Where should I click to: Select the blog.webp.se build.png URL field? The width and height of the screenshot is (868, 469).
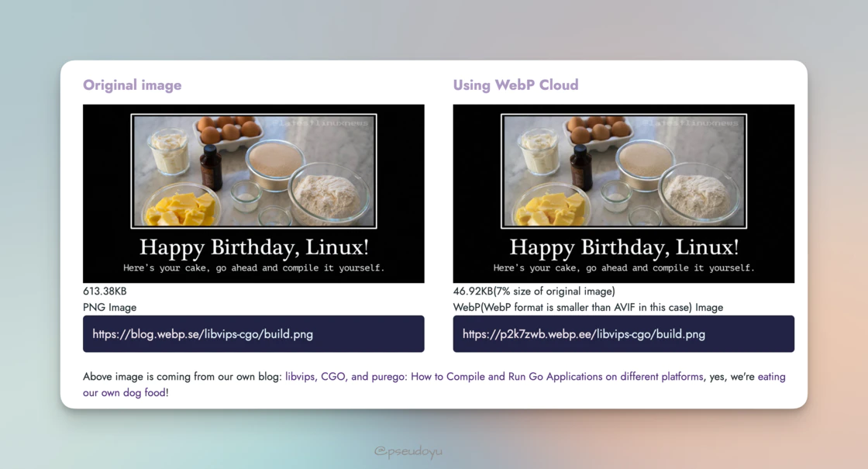(x=253, y=334)
